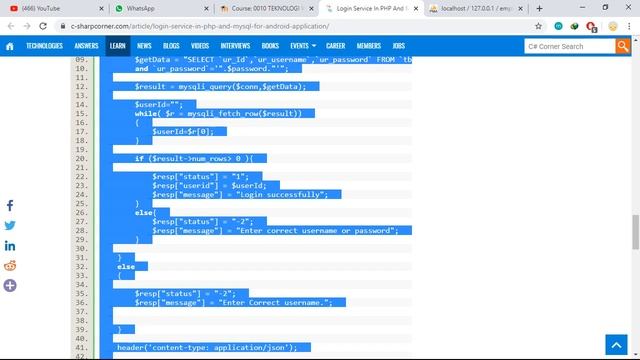
Task: Go to C# Corner home icon
Action: (x=10, y=46)
